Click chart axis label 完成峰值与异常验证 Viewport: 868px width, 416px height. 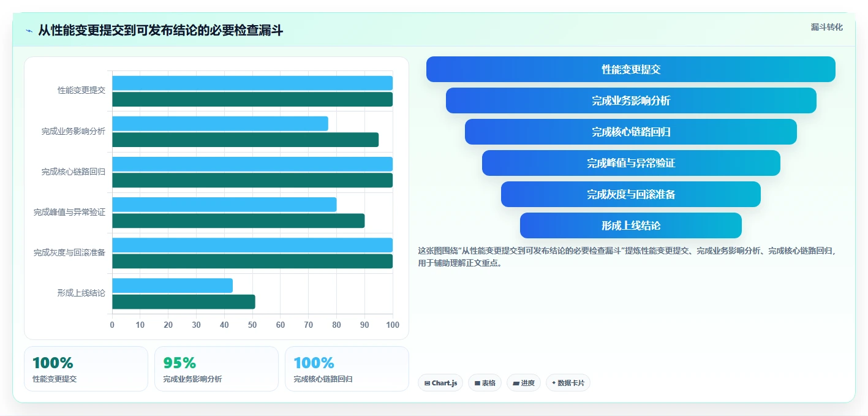pyautogui.click(x=69, y=212)
